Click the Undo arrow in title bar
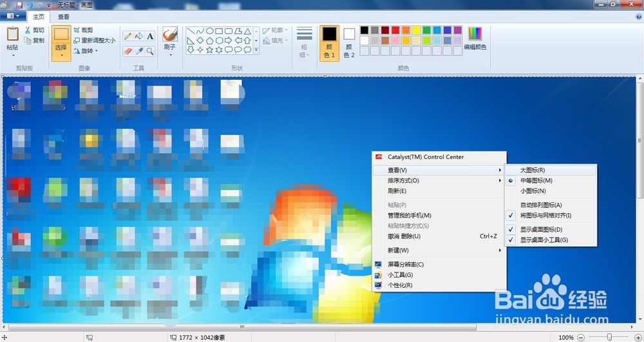 [30, 5]
